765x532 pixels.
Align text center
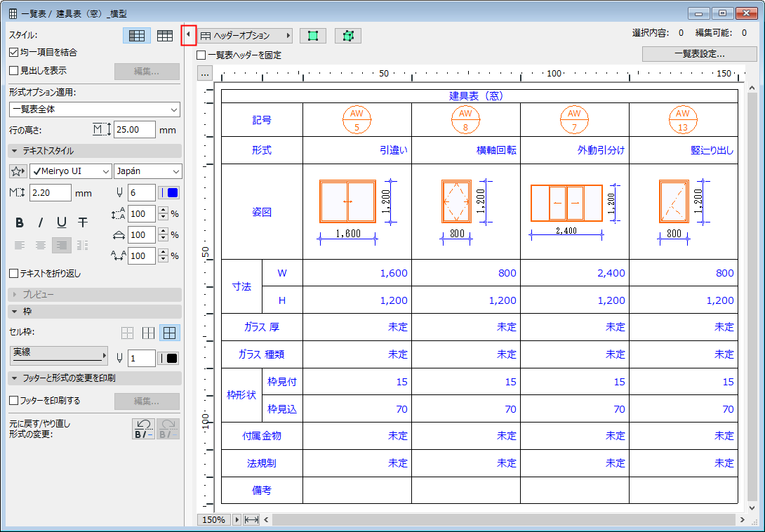[x=41, y=245]
